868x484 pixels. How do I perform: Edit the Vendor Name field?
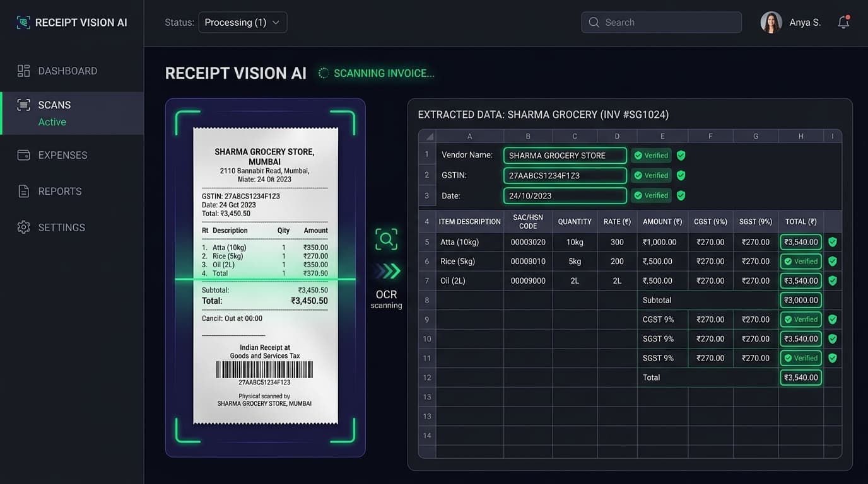565,156
